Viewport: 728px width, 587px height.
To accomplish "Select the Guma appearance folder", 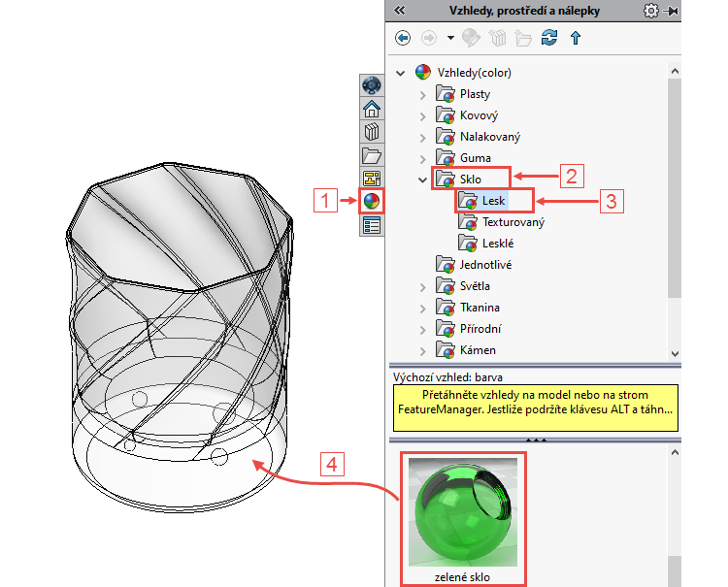I will point(475,158).
